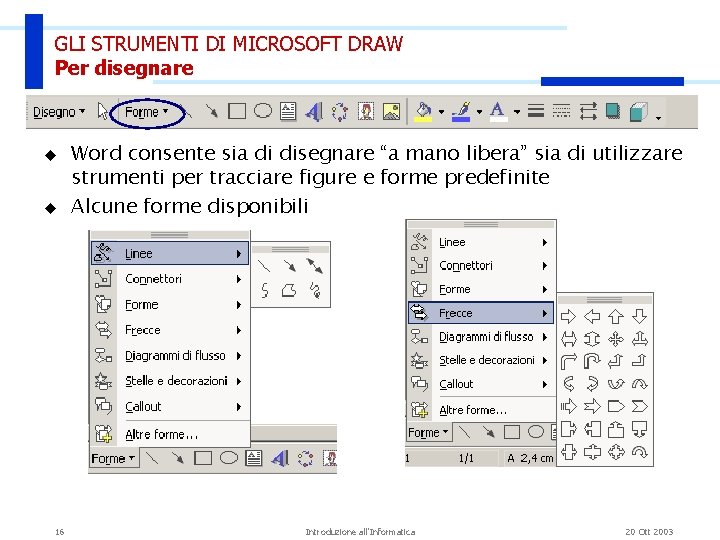Open the Forme menu in top toolbar
The width and height of the screenshot is (720, 540).
pyautogui.click(x=147, y=112)
